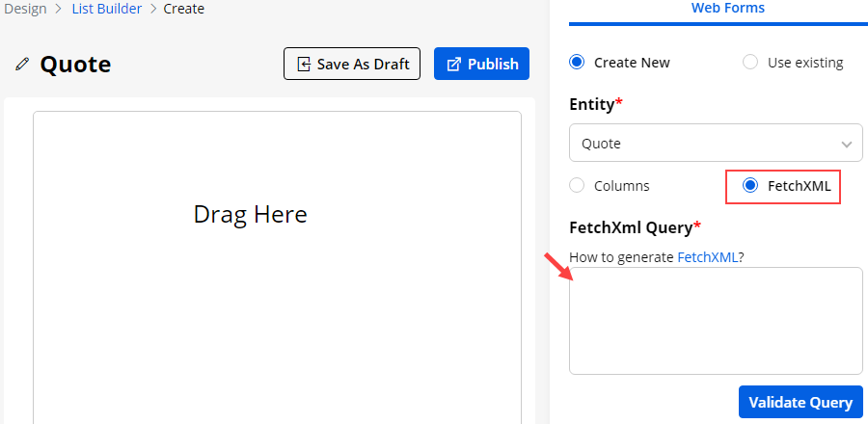Click Create in the breadcrumb trail
The width and height of the screenshot is (868, 424).
183,9
